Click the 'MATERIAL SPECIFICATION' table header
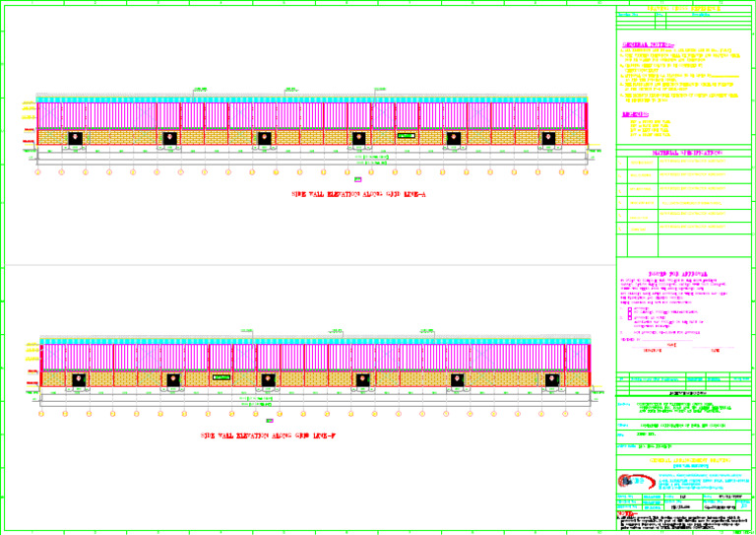The image size is (756, 535). coord(686,153)
